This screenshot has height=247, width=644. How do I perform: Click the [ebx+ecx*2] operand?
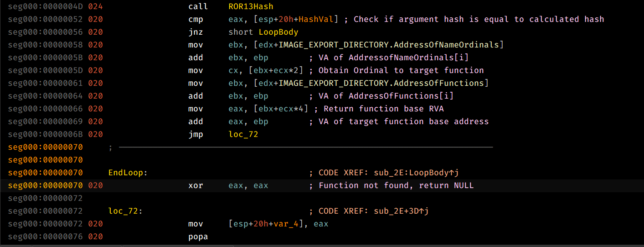coord(266,70)
